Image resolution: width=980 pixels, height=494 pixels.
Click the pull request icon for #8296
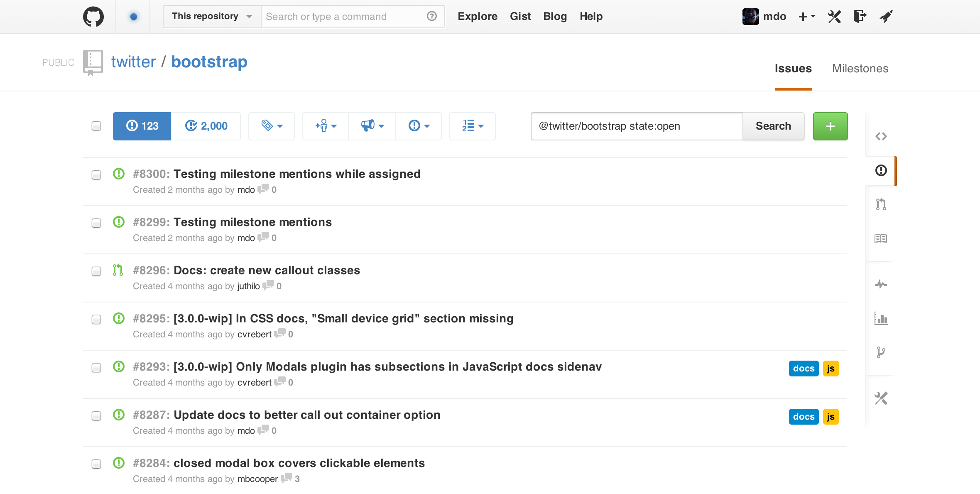pos(118,270)
